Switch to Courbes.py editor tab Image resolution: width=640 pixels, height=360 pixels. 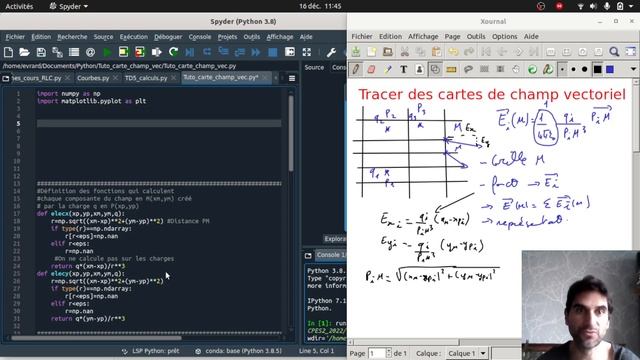(93, 78)
